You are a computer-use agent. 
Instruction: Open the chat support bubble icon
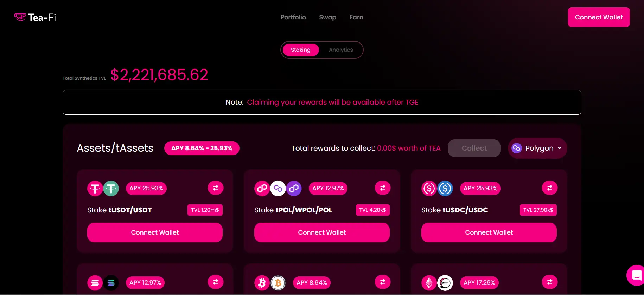[636, 275]
